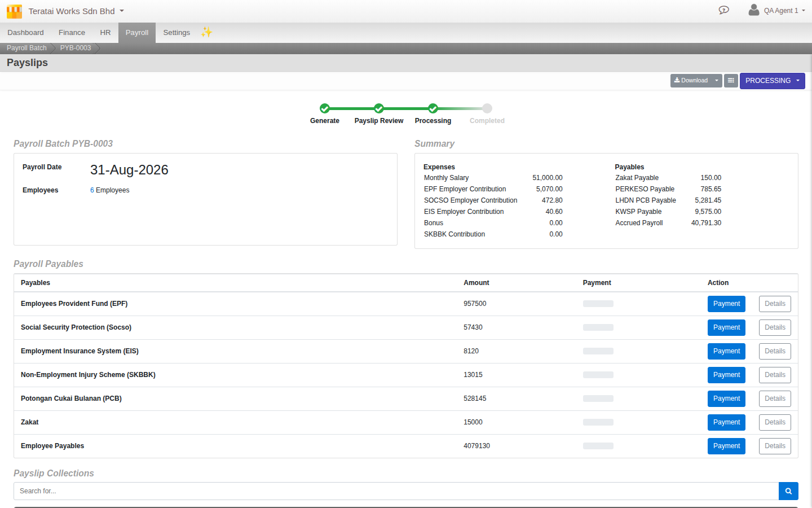This screenshot has height=508, width=812.
Task: Click the sparkle icon in navigation bar
Action: 207,32
